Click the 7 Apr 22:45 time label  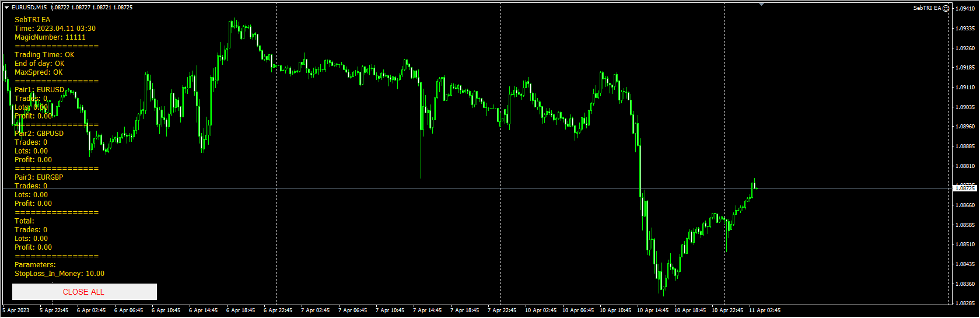502,310
